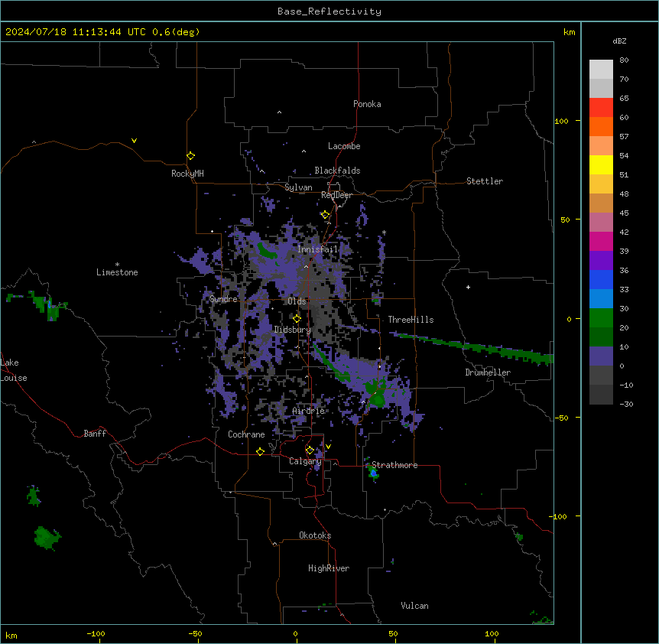Click the yellow diamond marker below Cochrane

260,452
